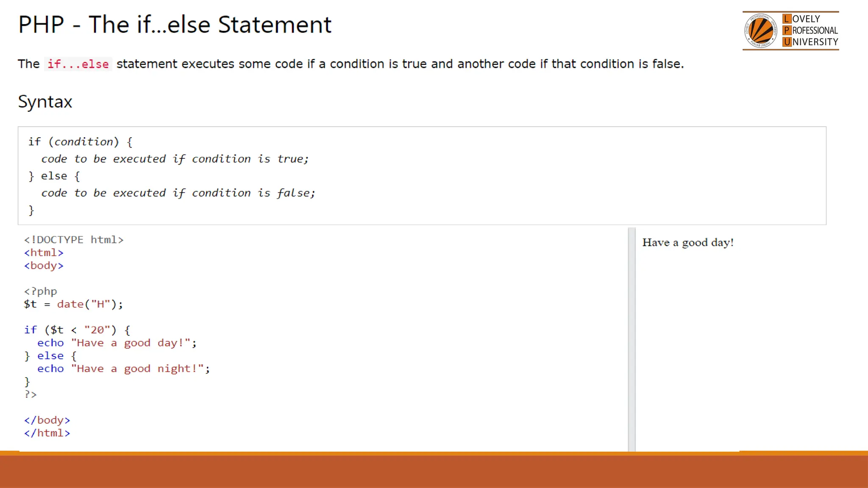Click the echo "Have a good day!" statement
Image resolution: width=868 pixels, height=488 pixels.
point(117,343)
